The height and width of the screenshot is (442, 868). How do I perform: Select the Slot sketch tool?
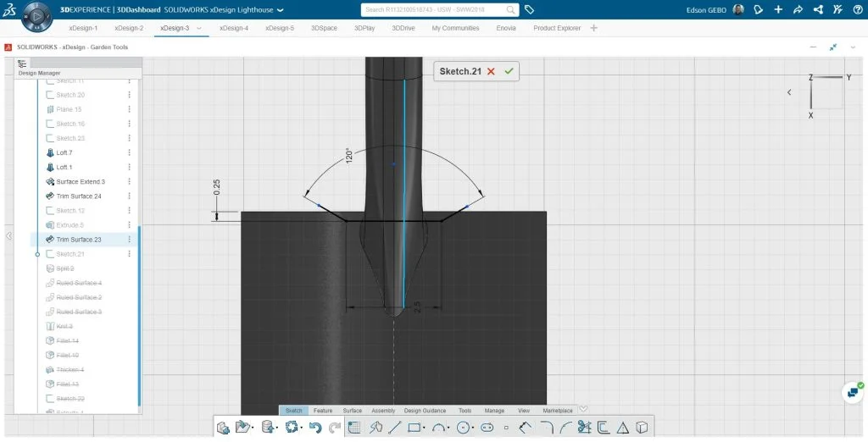(x=487, y=428)
